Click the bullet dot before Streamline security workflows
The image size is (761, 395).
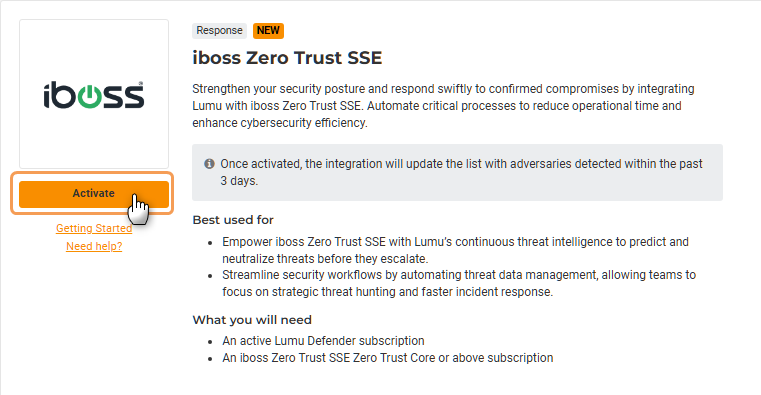[x=210, y=276]
